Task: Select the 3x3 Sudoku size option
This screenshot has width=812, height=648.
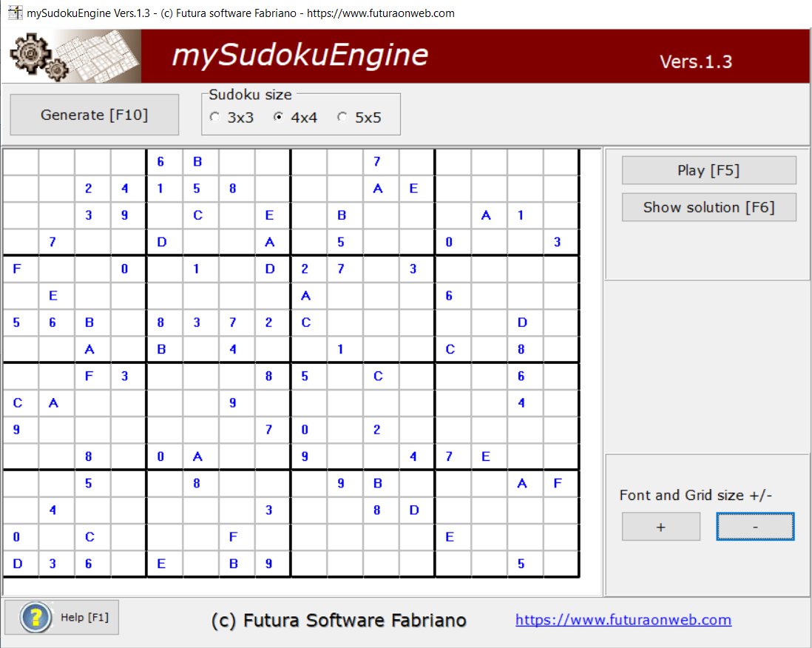Action: point(214,117)
